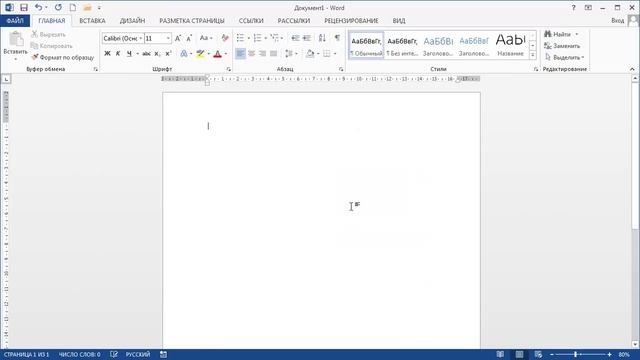
Task: Switch to Web Layout view in status bar
Action: click(538, 355)
